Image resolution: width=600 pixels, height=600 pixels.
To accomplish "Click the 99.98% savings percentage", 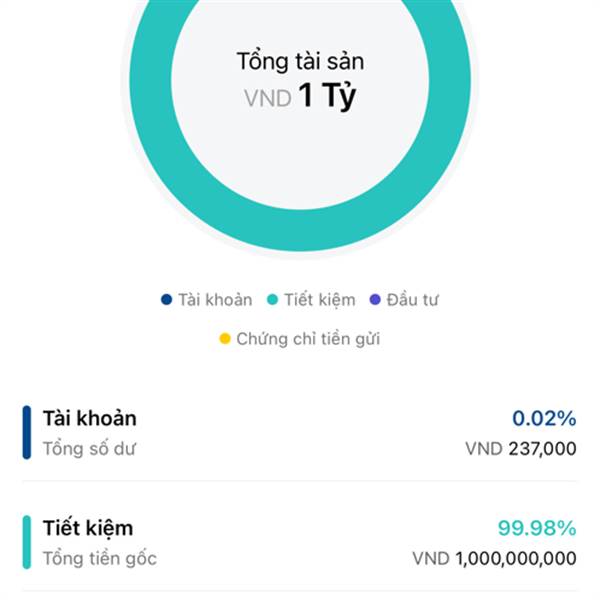I will [537, 528].
